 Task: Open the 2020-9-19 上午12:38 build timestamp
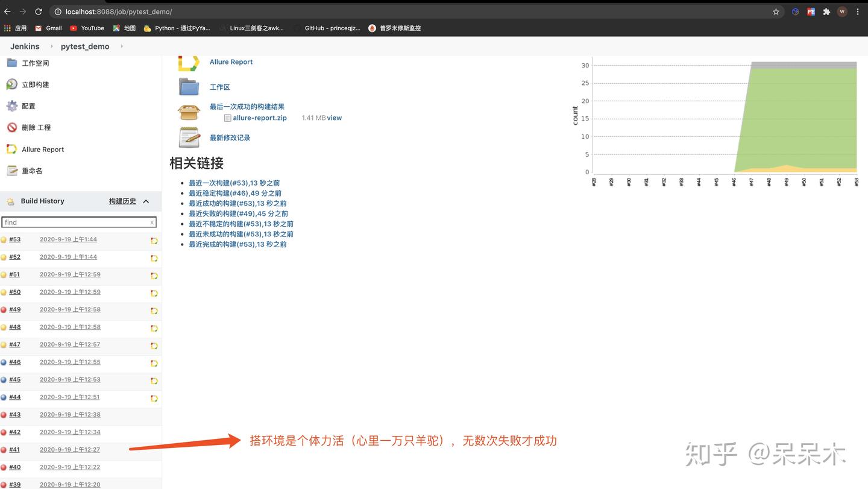pos(70,415)
